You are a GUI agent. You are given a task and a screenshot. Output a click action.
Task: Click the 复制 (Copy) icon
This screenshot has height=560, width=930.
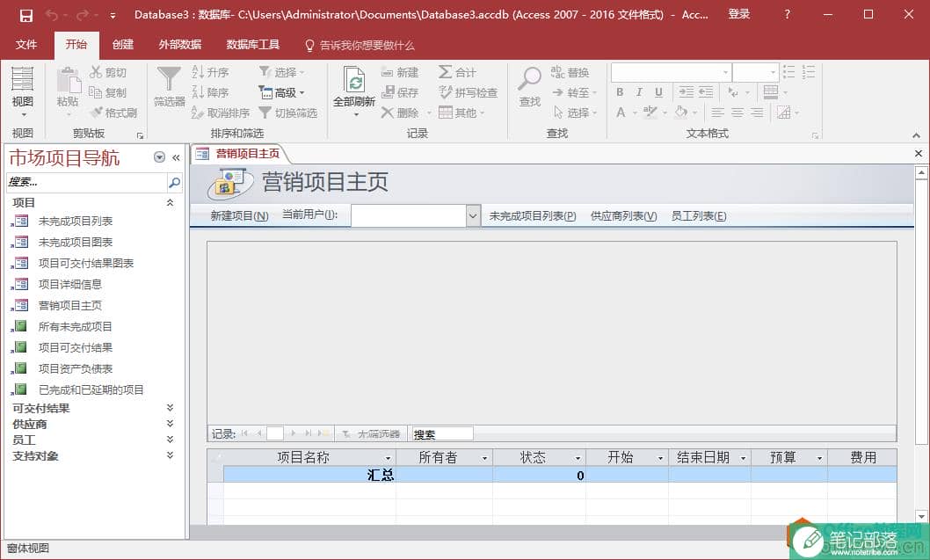(x=96, y=92)
